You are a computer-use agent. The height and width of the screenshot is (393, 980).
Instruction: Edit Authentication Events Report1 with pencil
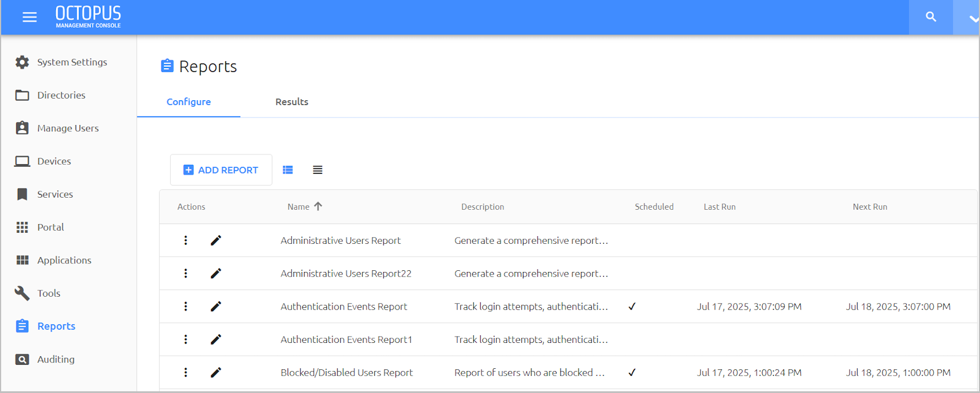coord(216,339)
